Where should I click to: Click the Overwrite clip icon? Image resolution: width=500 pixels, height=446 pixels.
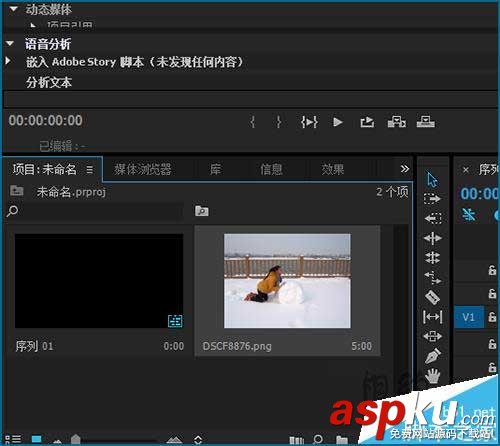(426, 122)
